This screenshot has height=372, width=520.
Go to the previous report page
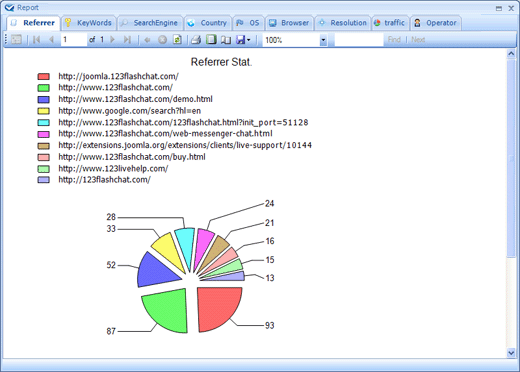51,40
